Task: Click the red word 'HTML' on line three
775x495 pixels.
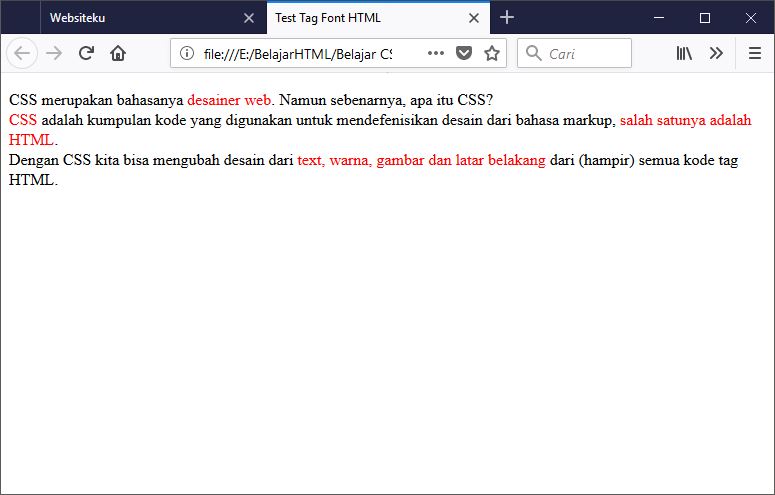Action: pyautogui.click(x=31, y=140)
